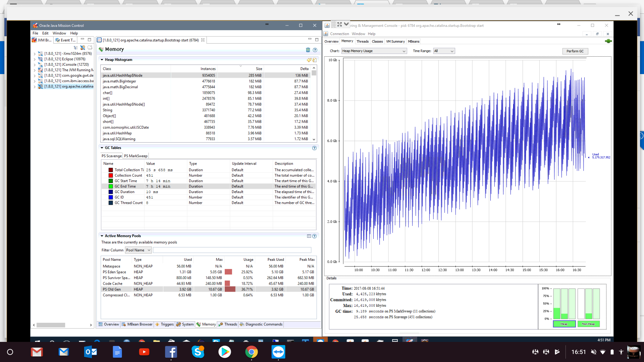Expand the org.apache.catalina JVM node
This screenshot has width=644, height=362.
pos(35,86)
